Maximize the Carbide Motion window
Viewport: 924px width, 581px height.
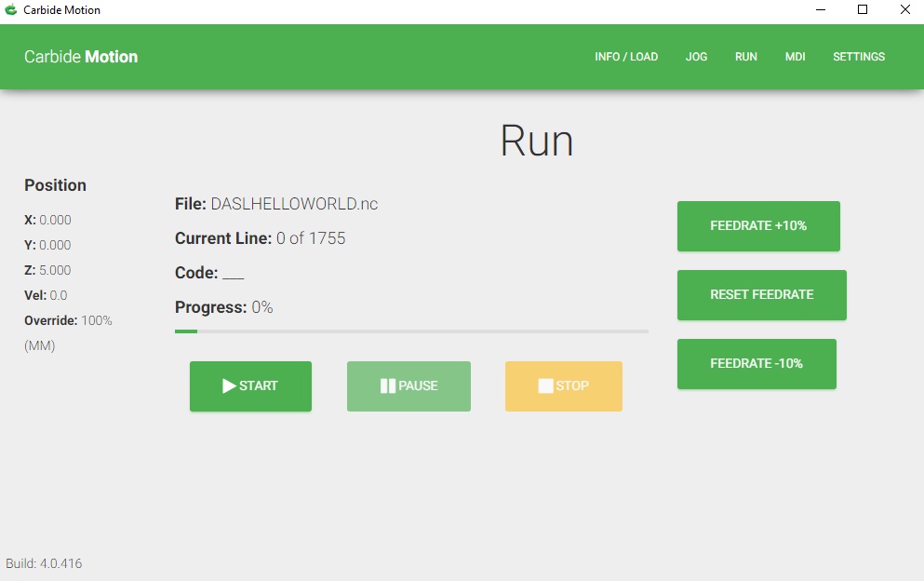[x=863, y=9]
